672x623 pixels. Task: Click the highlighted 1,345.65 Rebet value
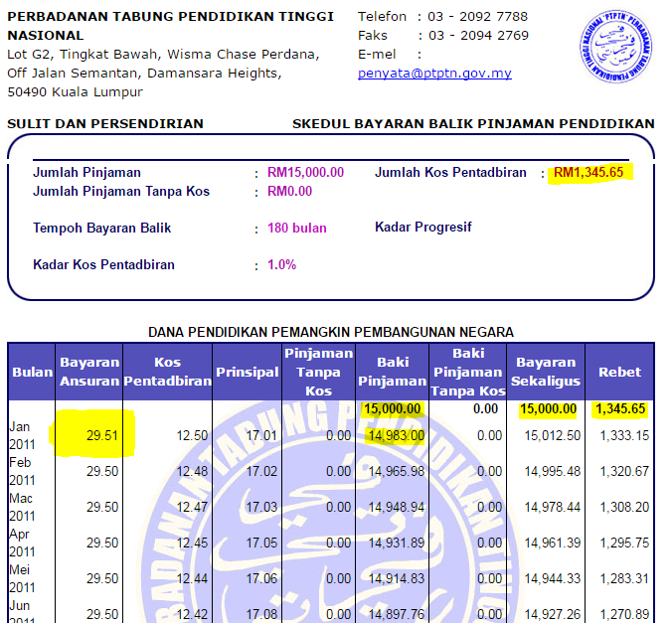tap(620, 408)
